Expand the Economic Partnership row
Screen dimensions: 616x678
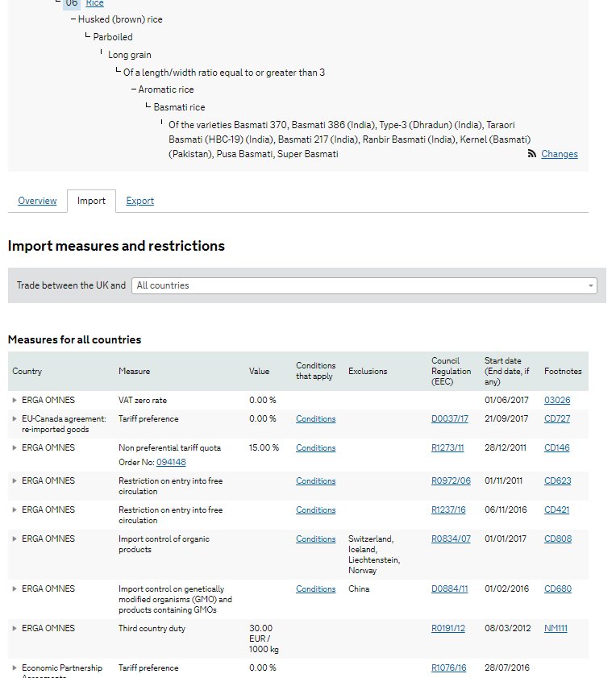pos(15,668)
